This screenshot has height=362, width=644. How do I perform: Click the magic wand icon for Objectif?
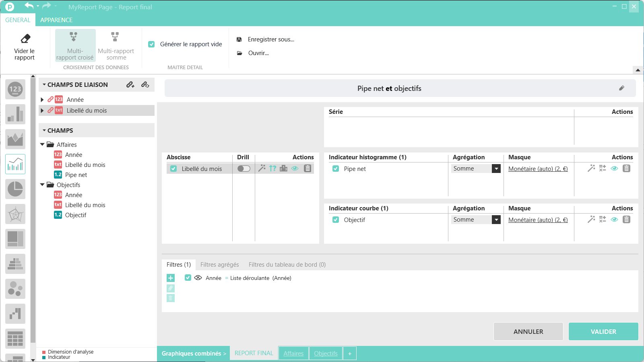[x=591, y=220]
